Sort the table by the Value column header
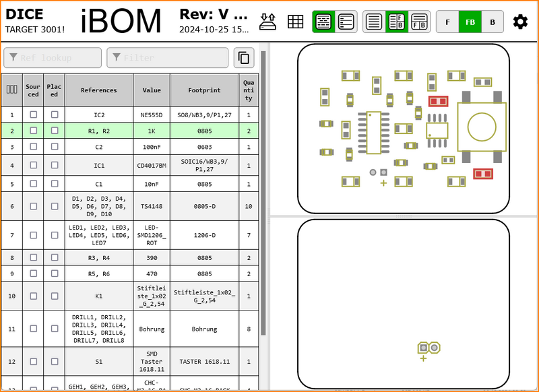539x392 pixels. (x=151, y=90)
